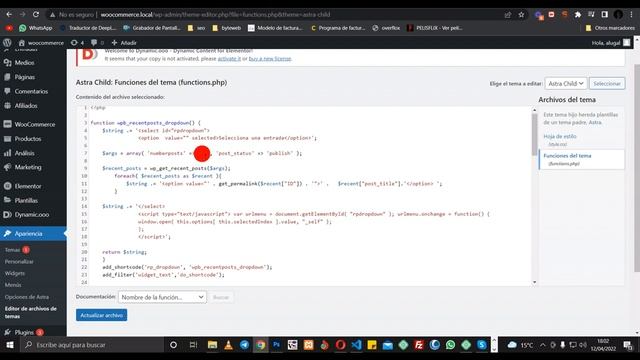Image resolution: width=640 pixels, height=360 pixels.
Task: Click inside the functions.php code editor
Action: pyautogui.click(x=304, y=196)
